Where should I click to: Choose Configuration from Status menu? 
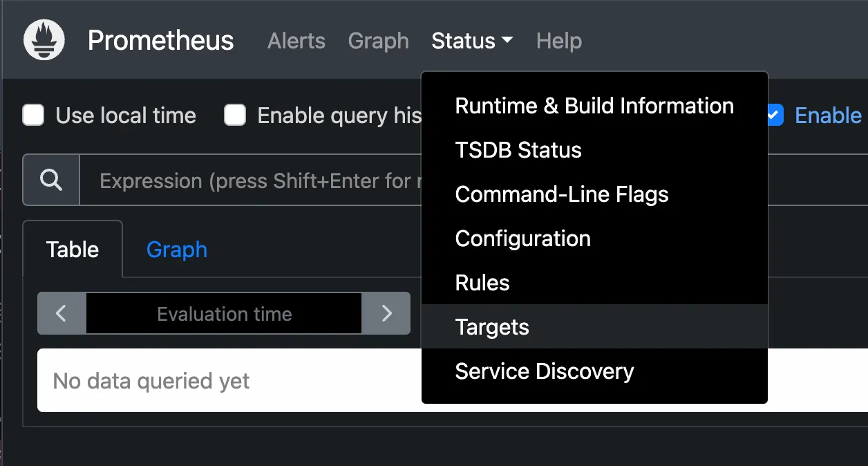pyautogui.click(x=522, y=239)
